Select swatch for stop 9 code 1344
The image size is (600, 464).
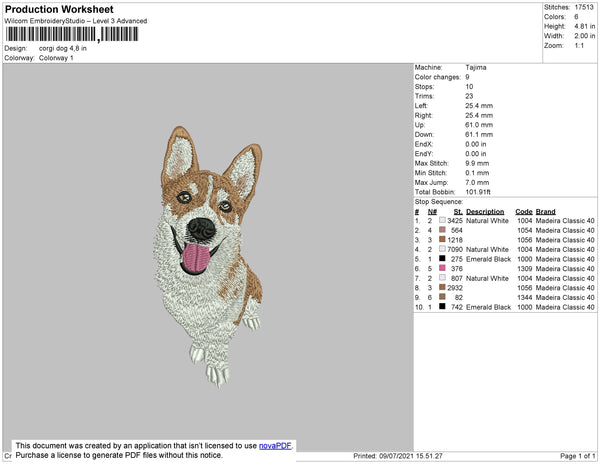click(442, 297)
